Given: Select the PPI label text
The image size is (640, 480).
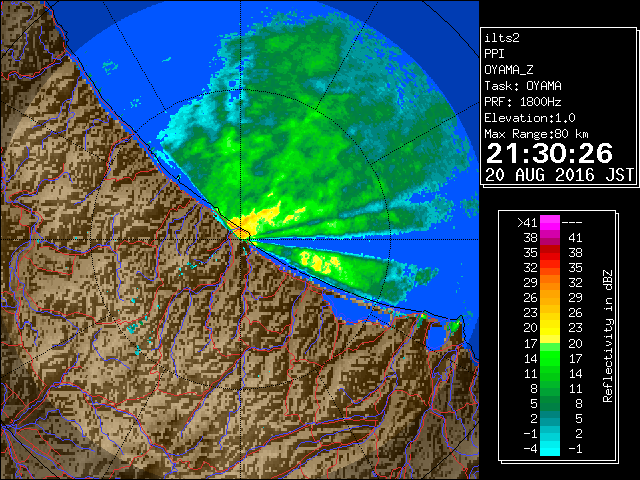Looking at the screenshot, I should pos(494,54).
